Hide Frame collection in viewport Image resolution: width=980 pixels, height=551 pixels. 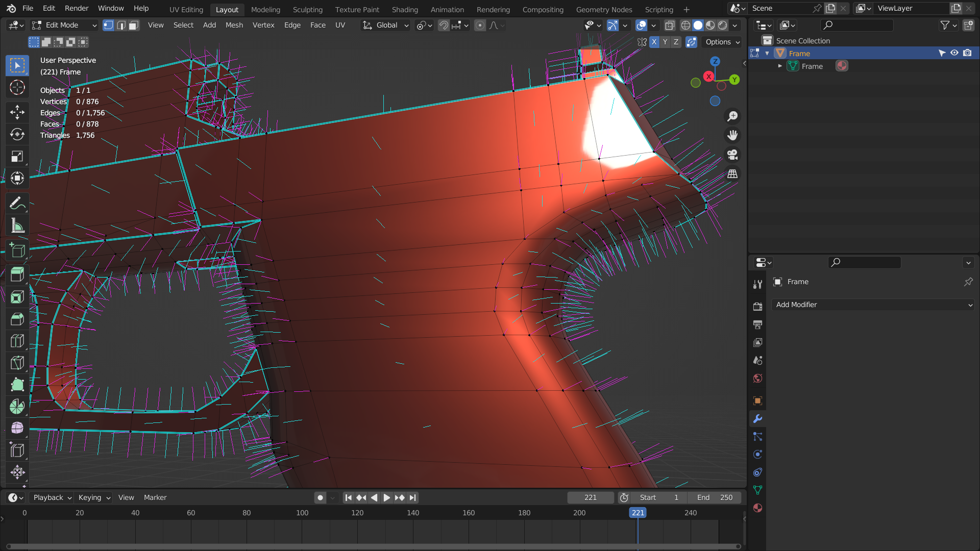coord(954,53)
